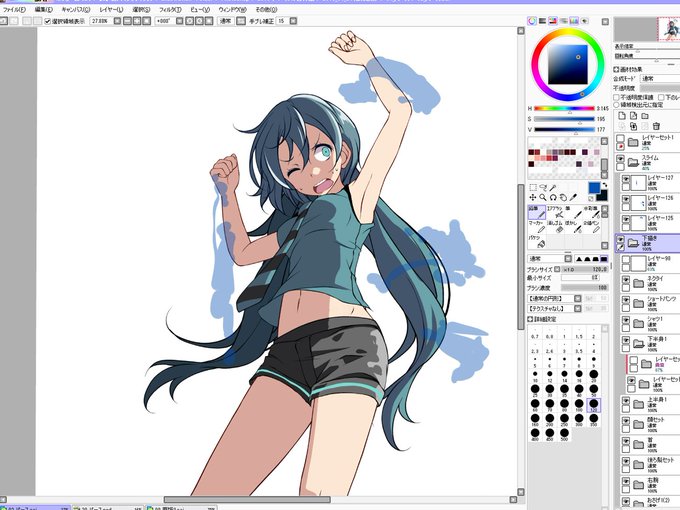Hide the スライム layer folder
680x510 pixels.
(621, 159)
